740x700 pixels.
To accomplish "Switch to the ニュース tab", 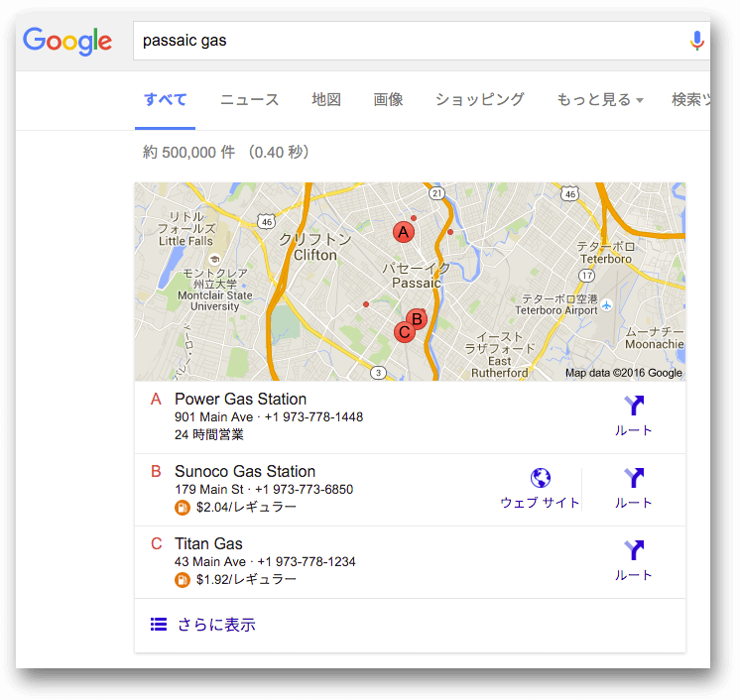I will [x=250, y=99].
